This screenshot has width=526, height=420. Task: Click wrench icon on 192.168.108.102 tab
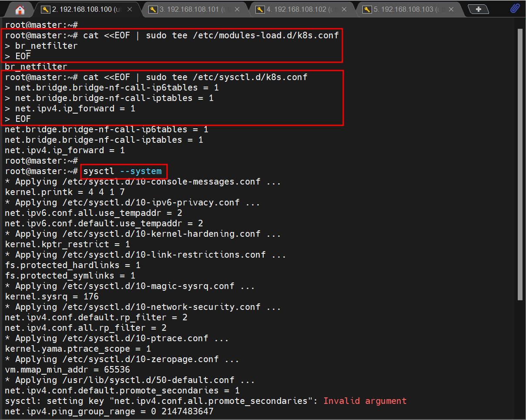coord(260,10)
